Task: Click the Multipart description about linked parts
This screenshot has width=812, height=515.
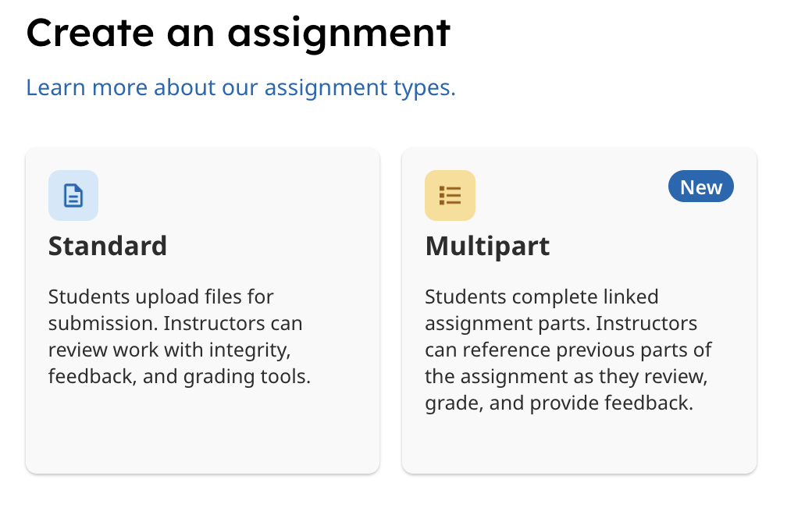Action: tap(568, 350)
